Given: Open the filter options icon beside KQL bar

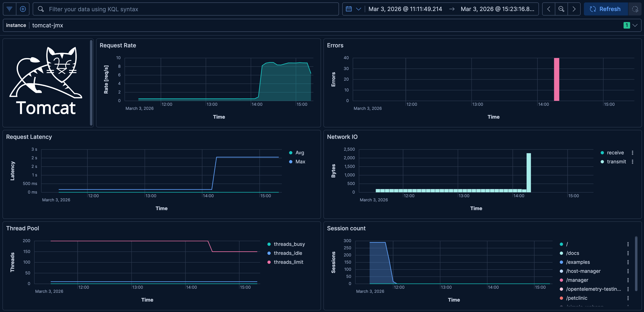Looking at the screenshot, I should (x=9, y=9).
